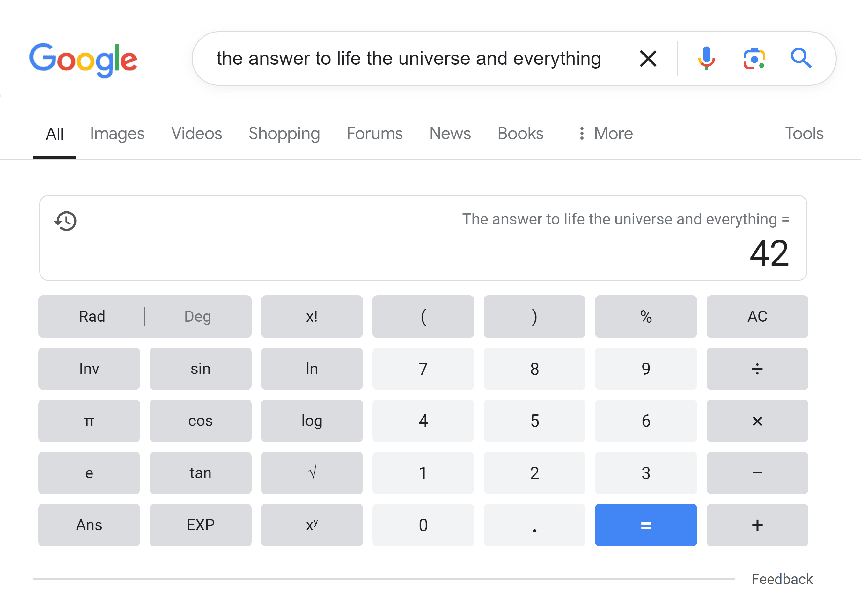Image resolution: width=861 pixels, height=616 pixels.
Task: Switch to the Images tab
Action: (x=117, y=134)
